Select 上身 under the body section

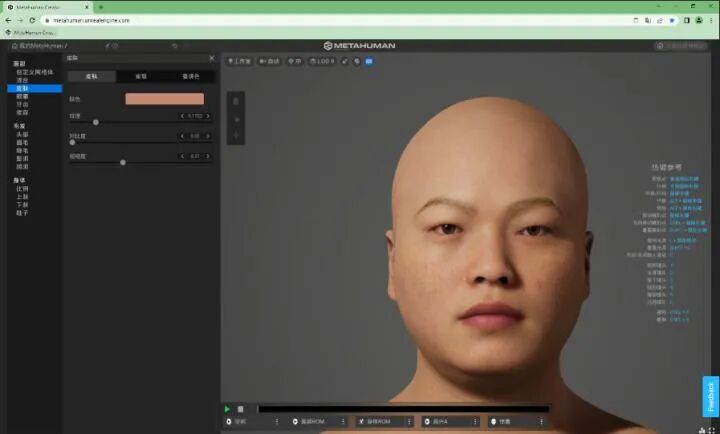(x=22, y=197)
